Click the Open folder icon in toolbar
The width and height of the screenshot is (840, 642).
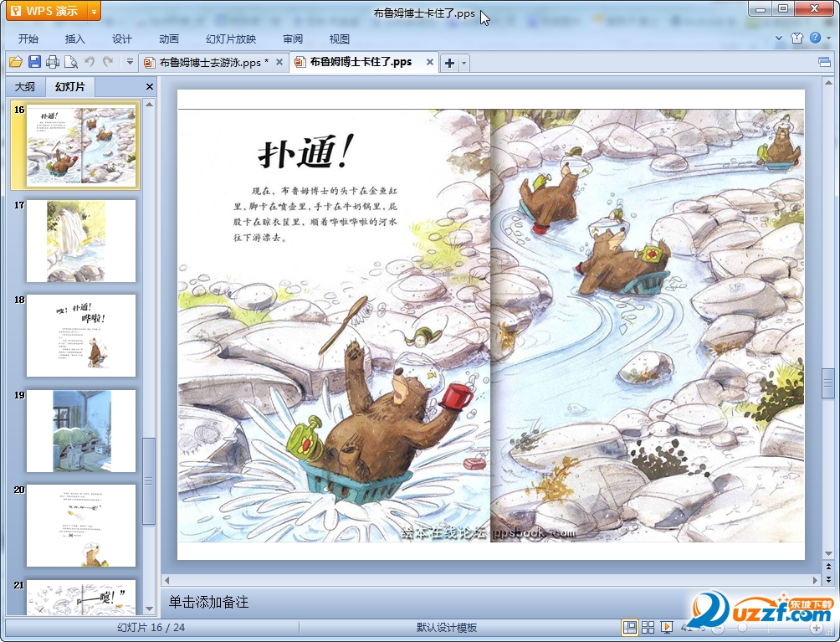(x=16, y=62)
